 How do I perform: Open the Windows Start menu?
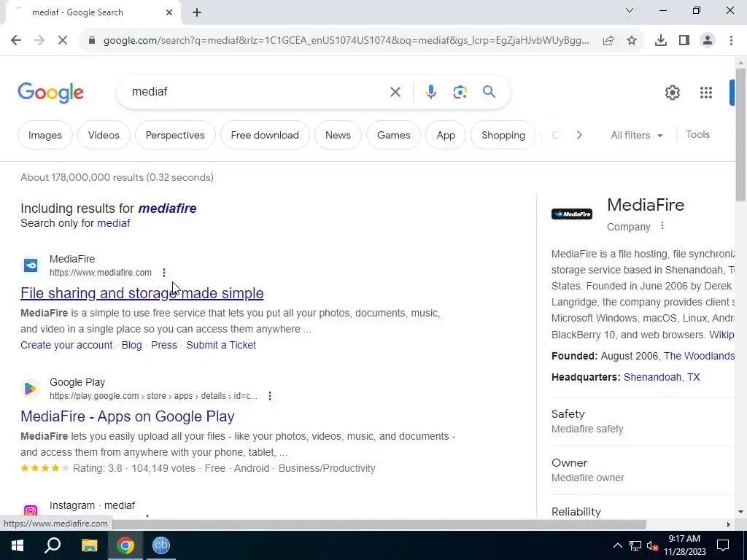point(18,545)
